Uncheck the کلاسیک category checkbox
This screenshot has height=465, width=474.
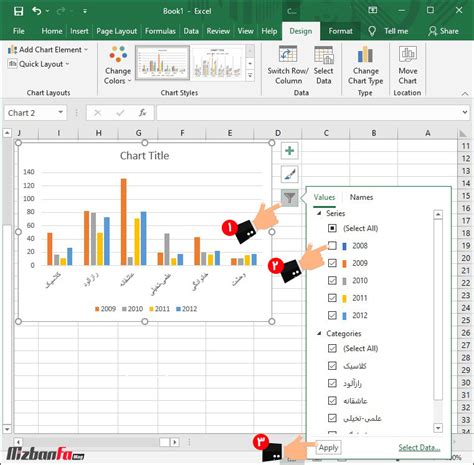pos(332,366)
